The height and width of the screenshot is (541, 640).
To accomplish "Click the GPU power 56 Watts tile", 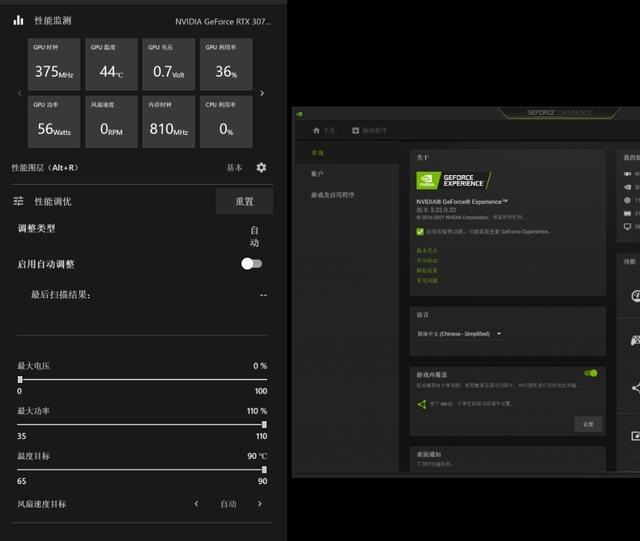I will pyautogui.click(x=54, y=122).
